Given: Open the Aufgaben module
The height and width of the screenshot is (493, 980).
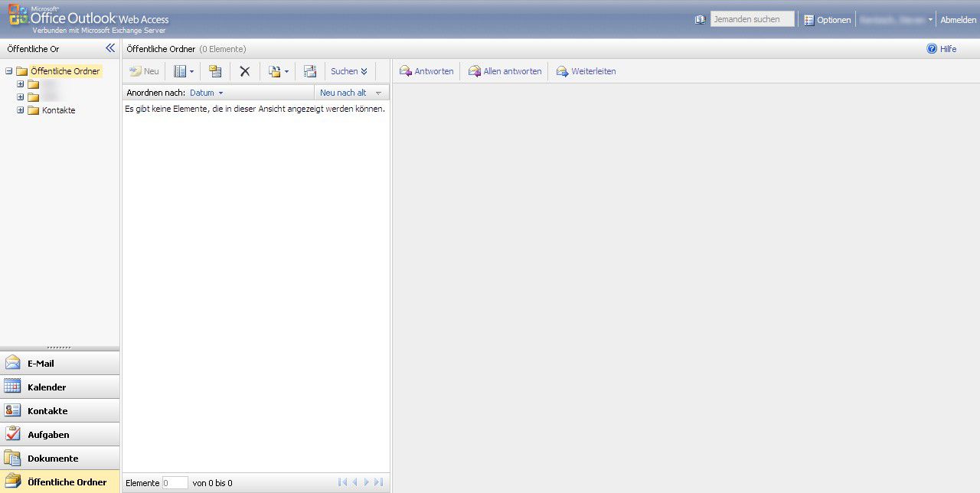Looking at the screenshot, I should (48, 435).
